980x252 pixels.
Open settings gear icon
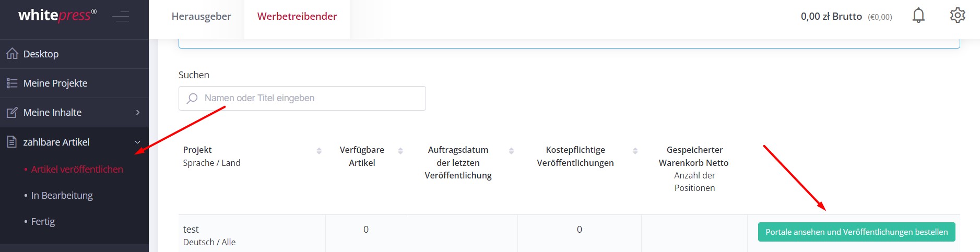958,16
